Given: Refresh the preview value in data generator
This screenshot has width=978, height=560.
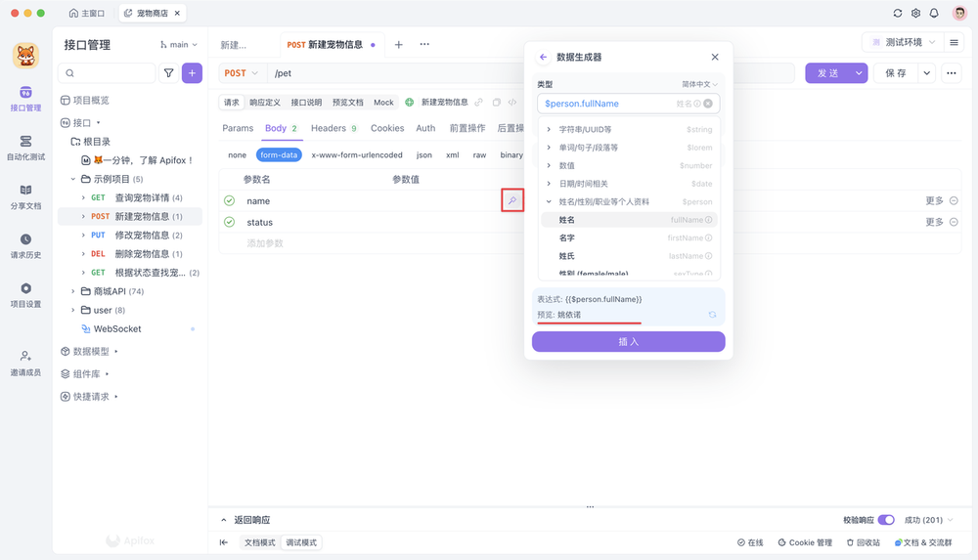Looking at the screenshot, I should click(712, 315).
